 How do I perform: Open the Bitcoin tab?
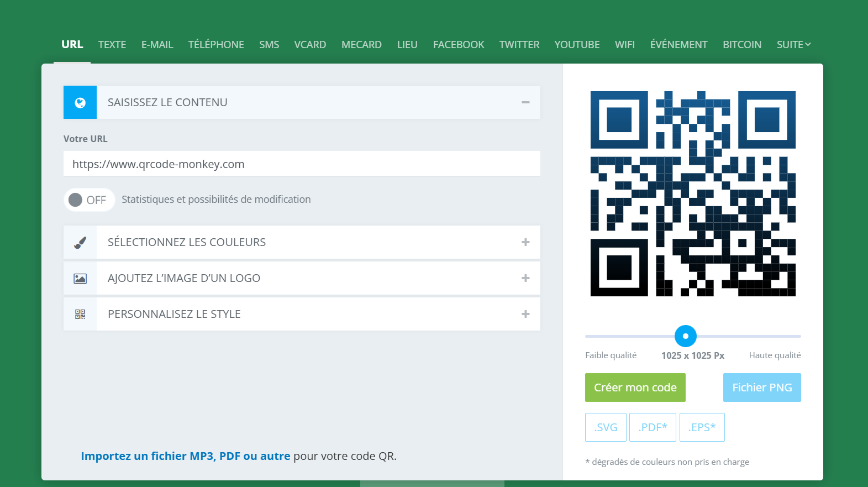pos(741,45)
